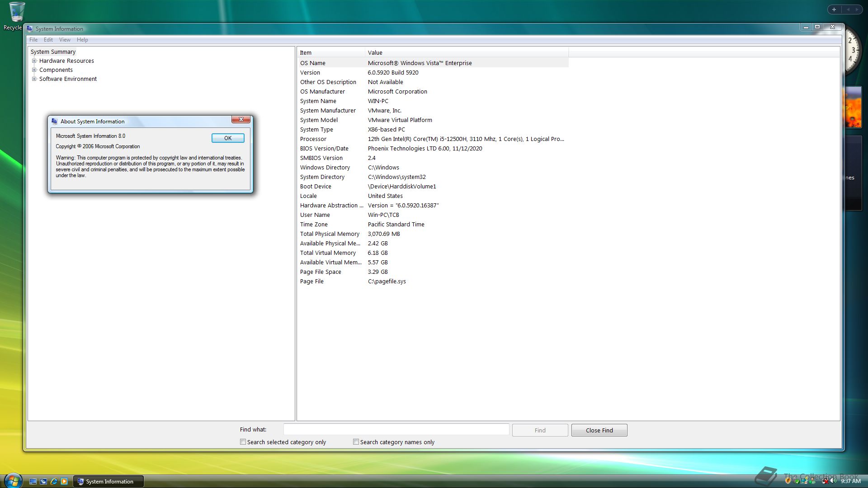868x488 pixels.
Task: Click the Item column header
Action: [x=331, y=52]
